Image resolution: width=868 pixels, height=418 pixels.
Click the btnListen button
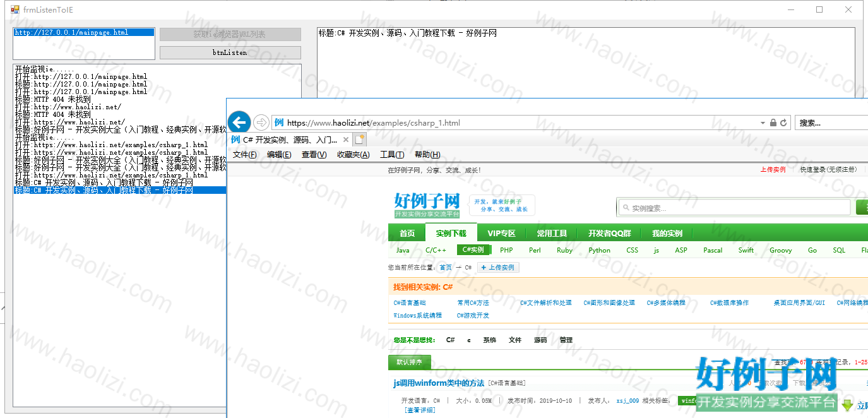pyautogui.click(x=230, y=52)
